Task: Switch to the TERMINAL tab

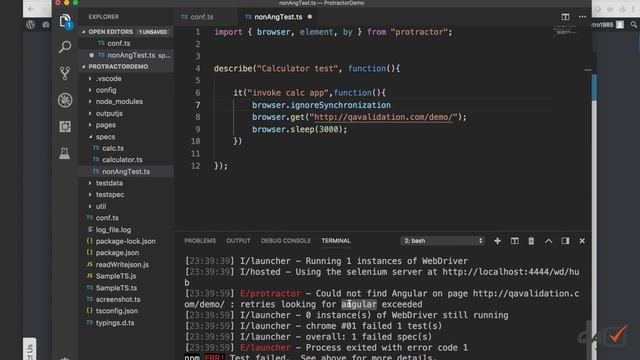Action: (x=336, y=241)
